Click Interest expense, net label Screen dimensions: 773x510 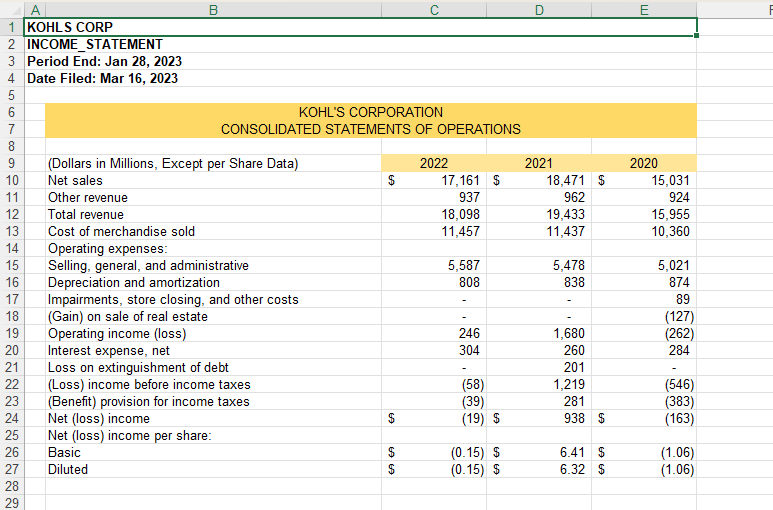[x=108, y=350]
